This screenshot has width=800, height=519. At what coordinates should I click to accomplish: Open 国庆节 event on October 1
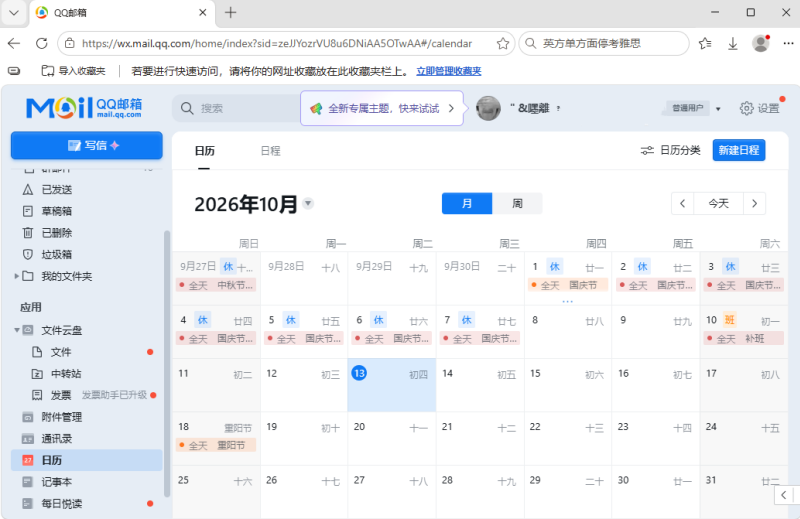tap(568, 285)
